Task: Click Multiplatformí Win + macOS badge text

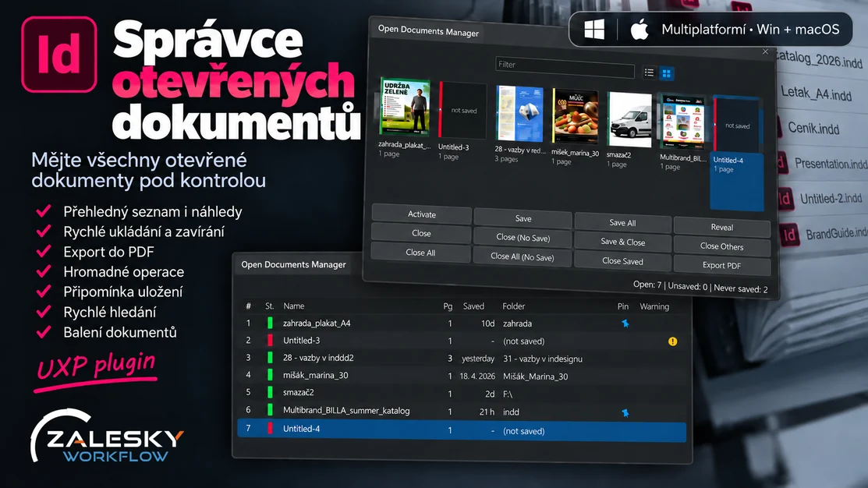Action: pyautogui.click(x=750, y=30)
